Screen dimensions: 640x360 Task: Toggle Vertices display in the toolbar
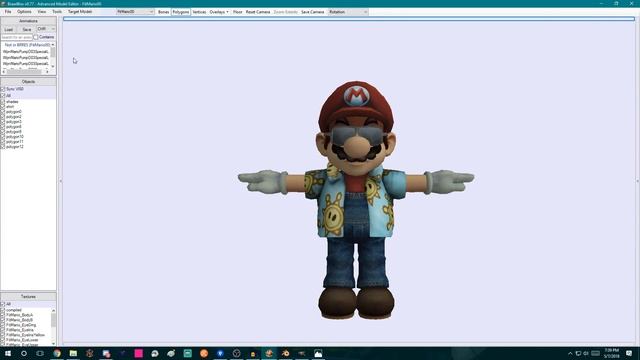point(199,12)
